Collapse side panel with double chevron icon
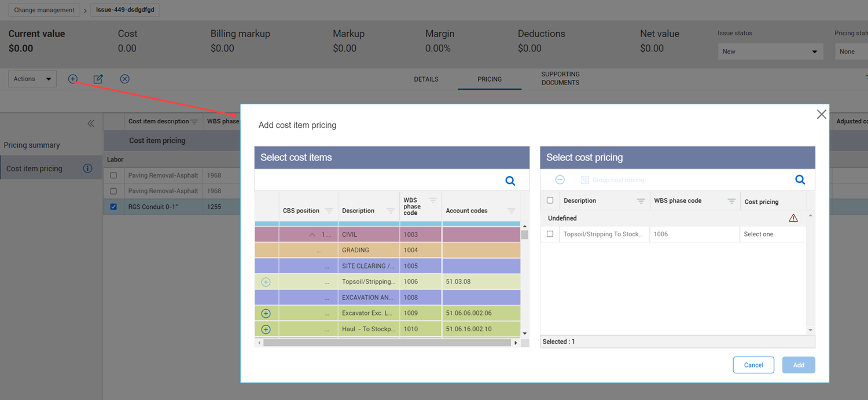Image resolution: width=868 pixels, height=400 pixels. (x=91, y=123)
